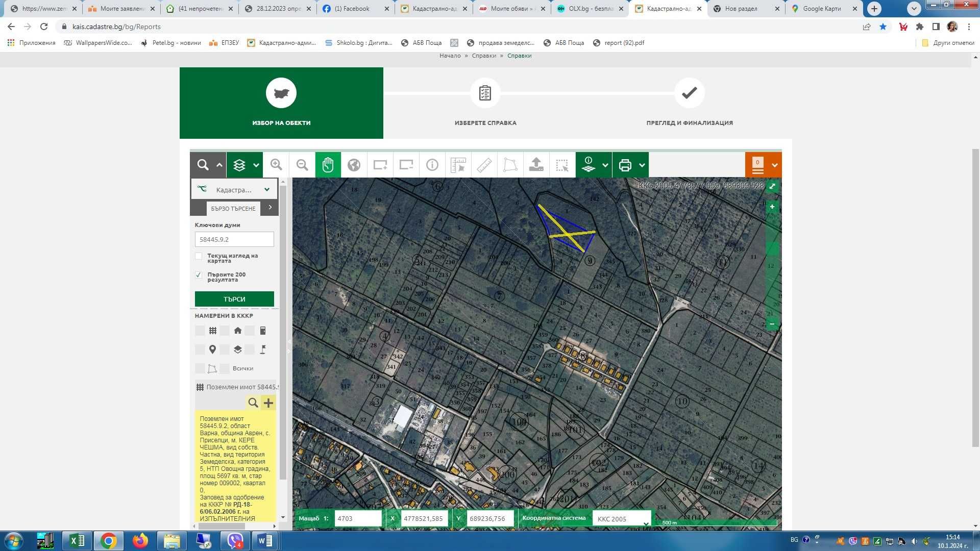Click the X coordinate field
The width and height of the screenshot is (980, 551).
(425, 518)
